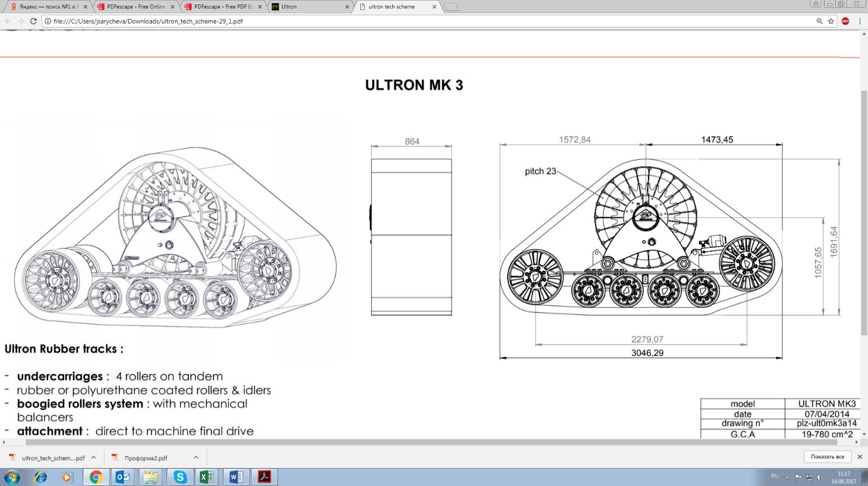This screenshot has width=868, height=486.
Task: Click the 2279,07 dimension label
Action: pos(647,340)
